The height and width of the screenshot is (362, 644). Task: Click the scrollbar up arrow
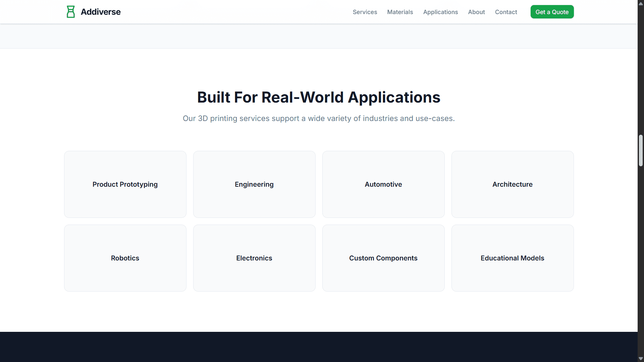click(x=641, y=3)
